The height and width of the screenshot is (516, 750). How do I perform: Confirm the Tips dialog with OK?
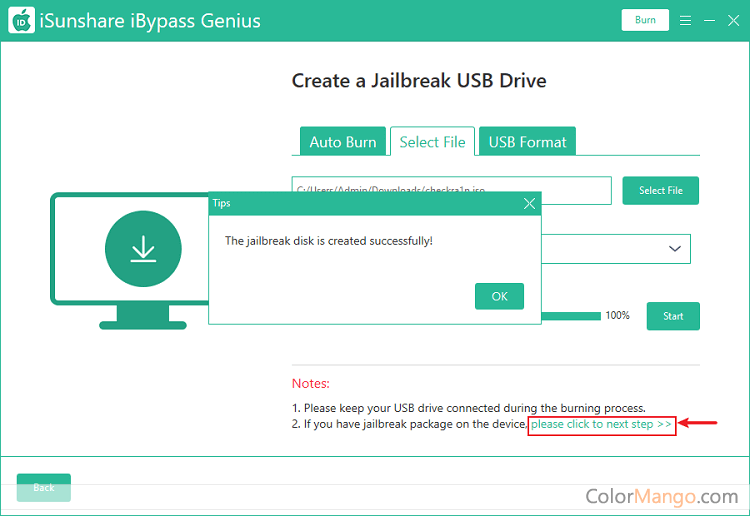[499, 296]
